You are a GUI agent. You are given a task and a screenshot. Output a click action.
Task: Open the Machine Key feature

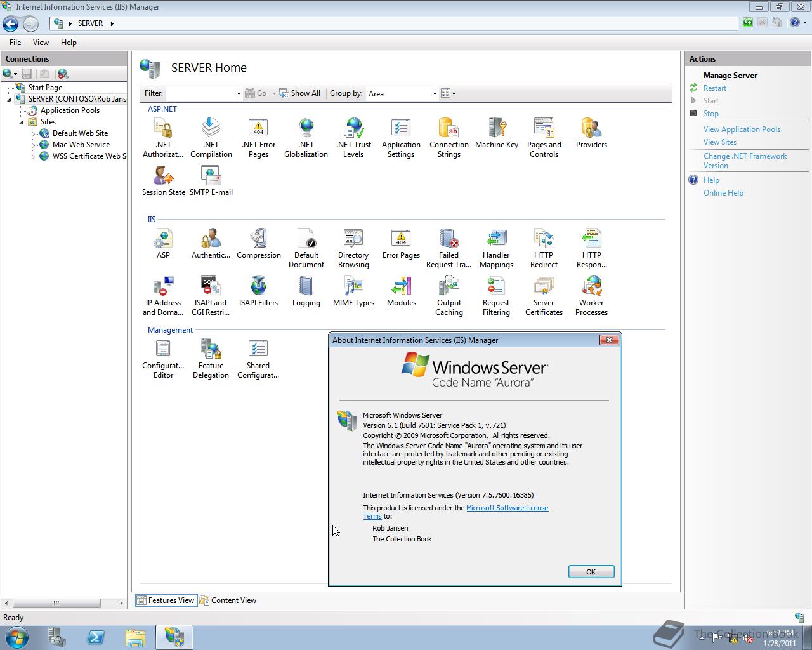[496, 133]
